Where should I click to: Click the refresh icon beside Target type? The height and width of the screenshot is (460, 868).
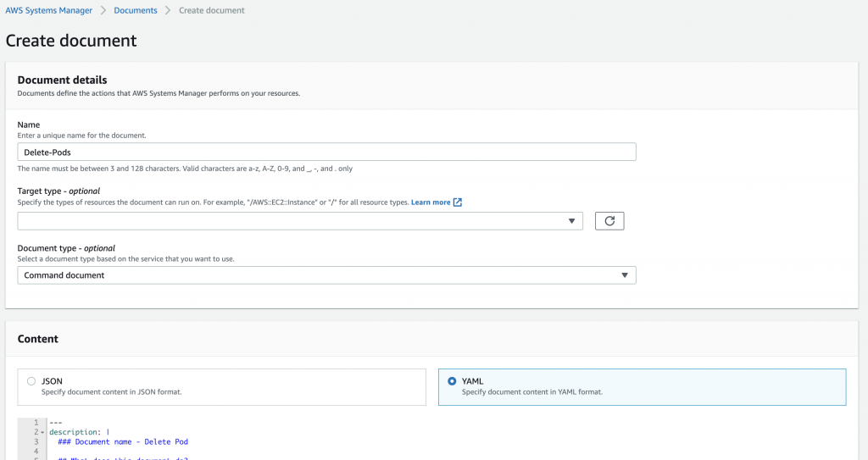click(x=609, y=221)
